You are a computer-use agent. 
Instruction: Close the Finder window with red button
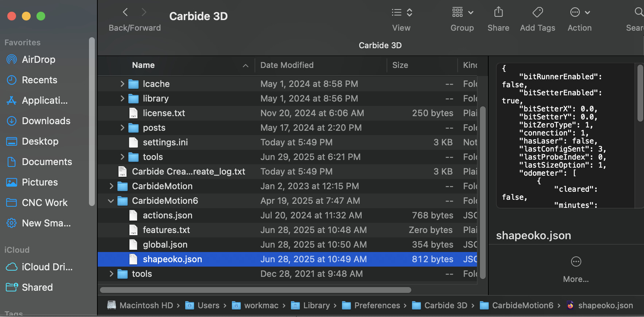point(12,16)
